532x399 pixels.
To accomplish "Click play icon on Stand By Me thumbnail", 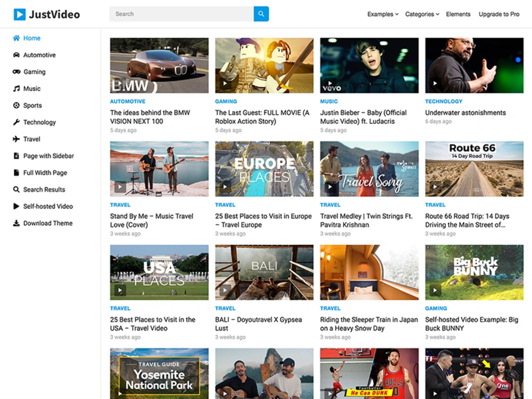I will click(120, 187).
